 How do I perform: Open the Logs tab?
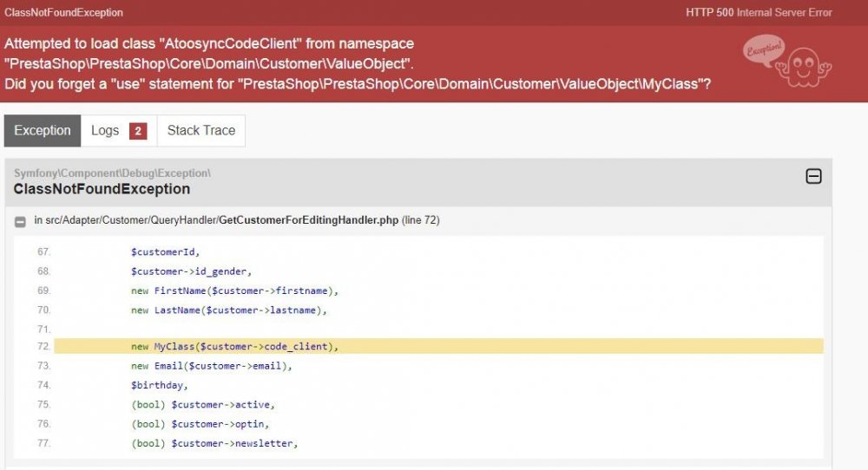pyautogui.click(x=105, y=131)
